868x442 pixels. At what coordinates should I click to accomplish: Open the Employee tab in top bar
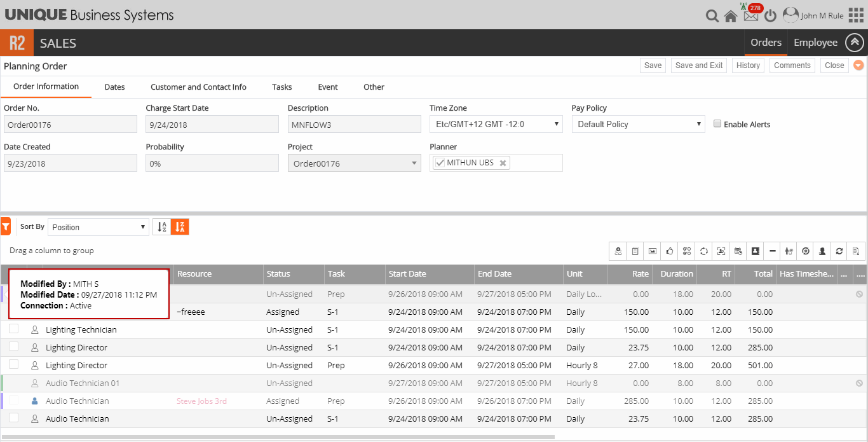pos(815,43)
